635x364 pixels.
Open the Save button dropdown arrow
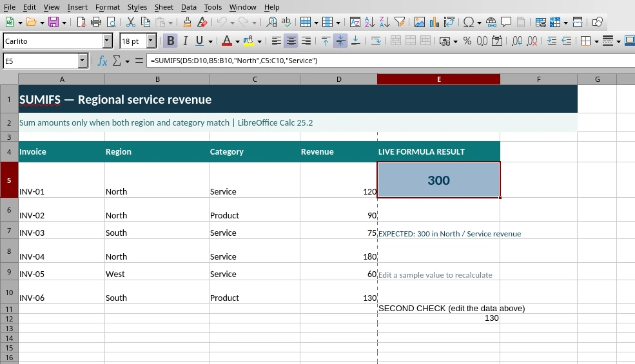pyautogui.click(x=64, y=23)
